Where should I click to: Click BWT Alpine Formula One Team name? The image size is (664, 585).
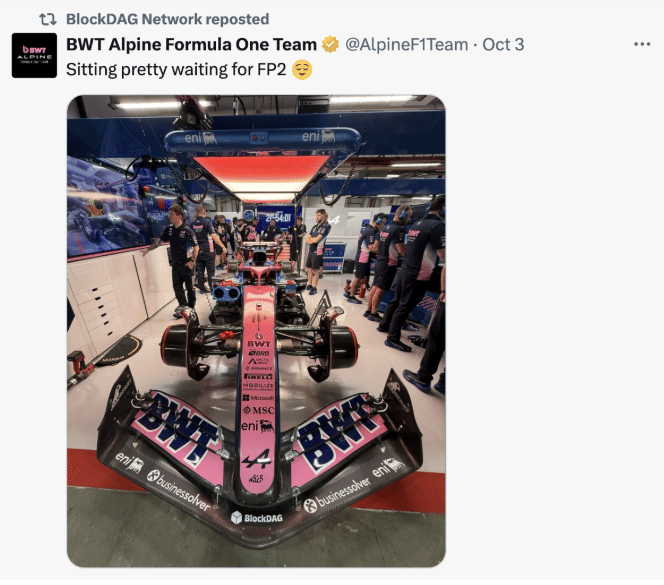[x=191, y=44]
